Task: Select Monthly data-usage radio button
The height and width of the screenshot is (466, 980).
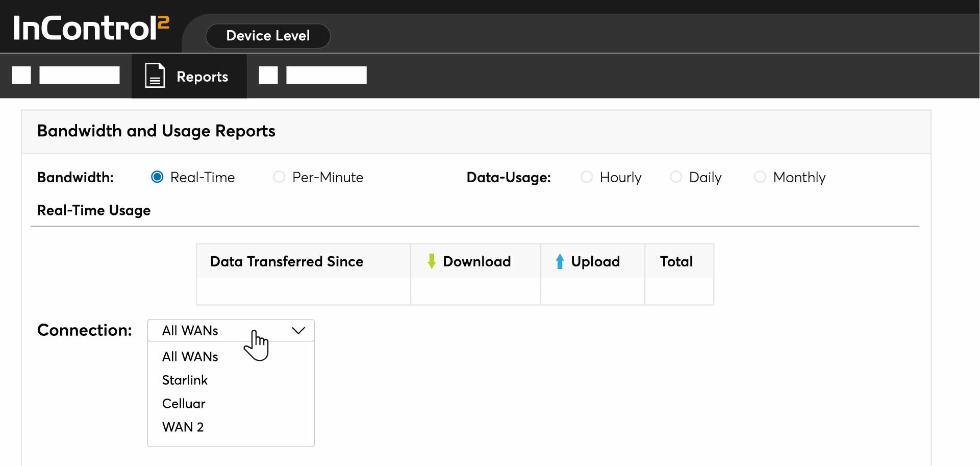Action: point(760,177)
